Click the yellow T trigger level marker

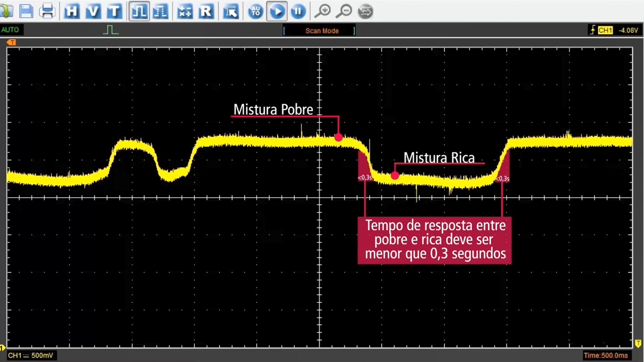(638, 344)
